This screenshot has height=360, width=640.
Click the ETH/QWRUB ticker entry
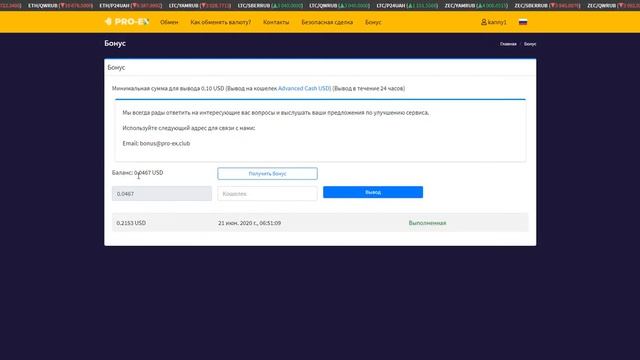click(x=60, y=6)
